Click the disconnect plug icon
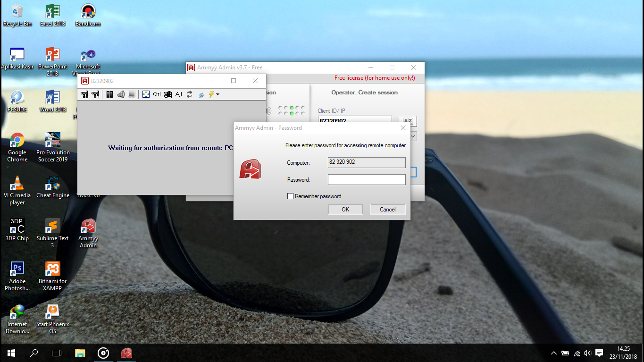The height and width of the screenshot is (362, 644). 201,94
